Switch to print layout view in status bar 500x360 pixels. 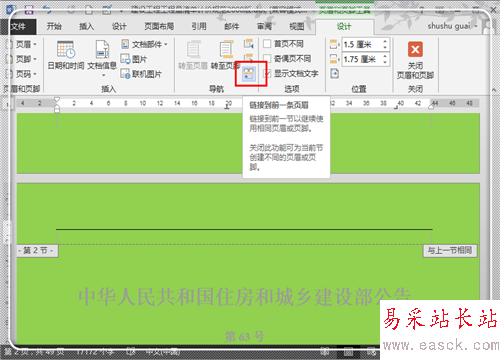click(348, 351)
